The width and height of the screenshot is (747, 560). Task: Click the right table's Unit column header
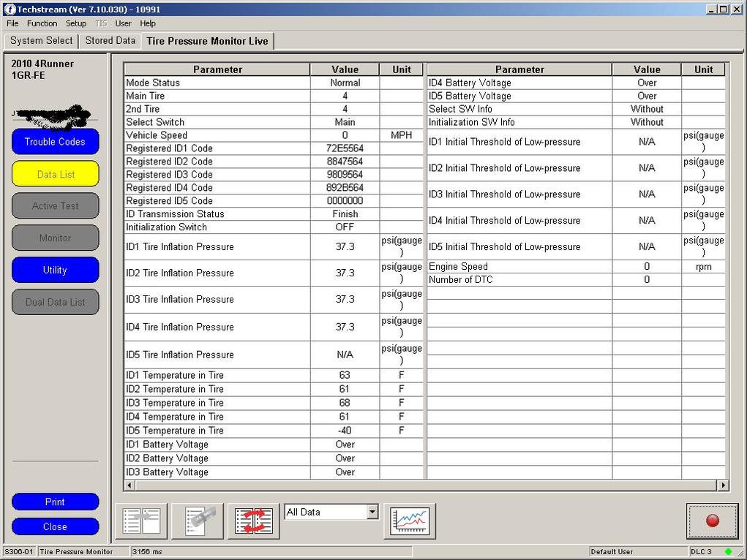703,69
